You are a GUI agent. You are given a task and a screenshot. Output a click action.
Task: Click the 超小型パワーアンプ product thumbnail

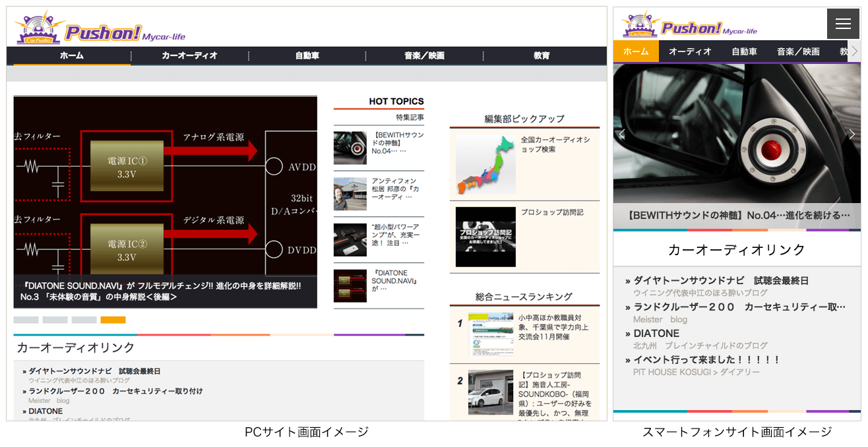coord(350,240)
